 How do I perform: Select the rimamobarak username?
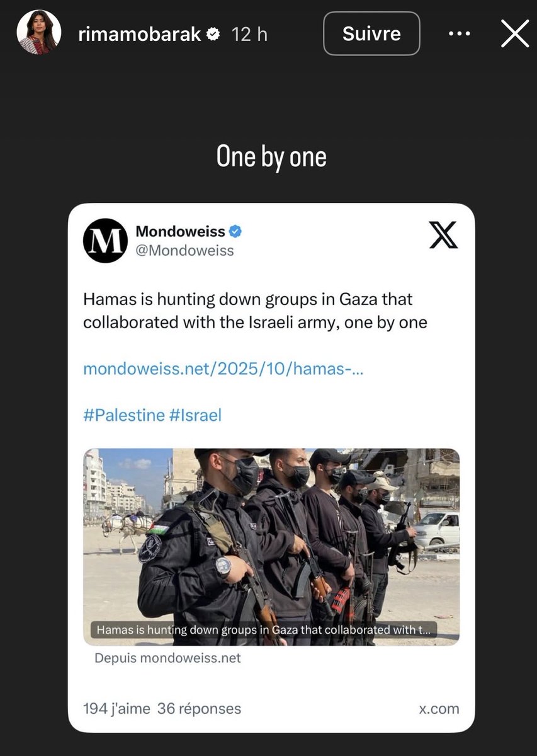point(139,34)
